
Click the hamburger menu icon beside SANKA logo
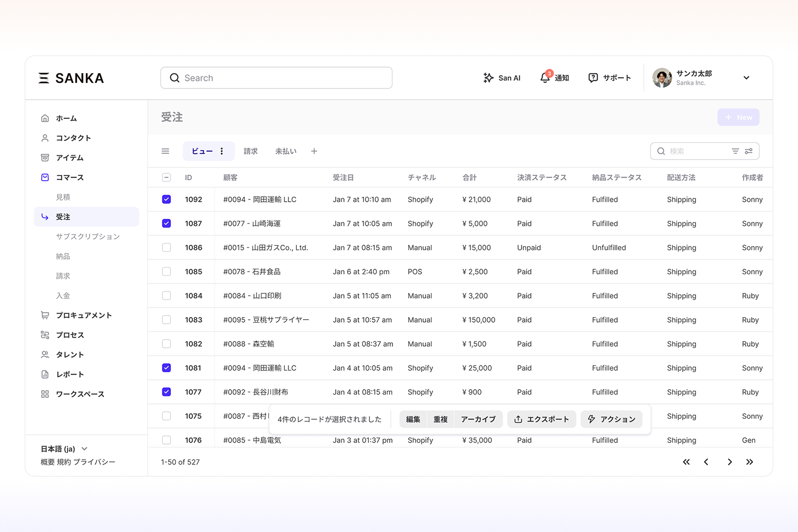44,78
